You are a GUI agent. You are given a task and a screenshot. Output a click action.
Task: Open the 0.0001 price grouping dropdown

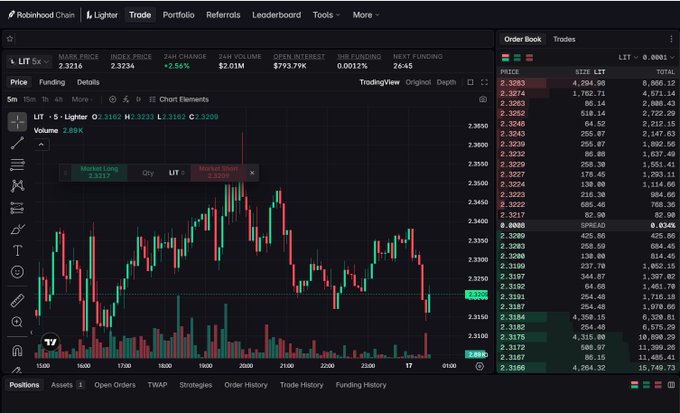(x=658, y=57)
